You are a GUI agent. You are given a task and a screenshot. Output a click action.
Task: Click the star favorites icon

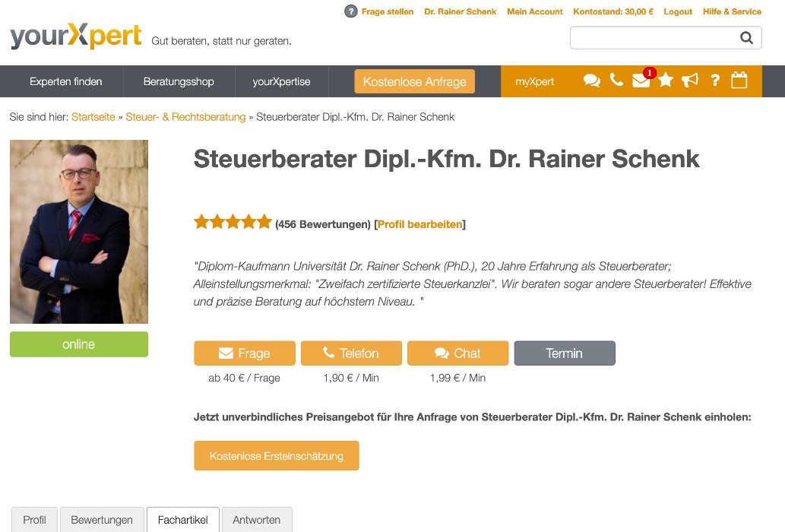[x=666, y=80]
